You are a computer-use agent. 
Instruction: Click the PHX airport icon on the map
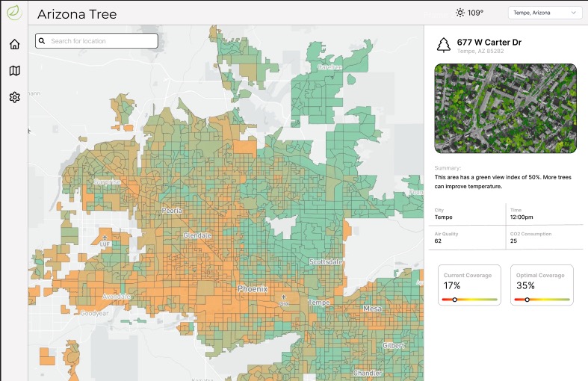point(283,297)
